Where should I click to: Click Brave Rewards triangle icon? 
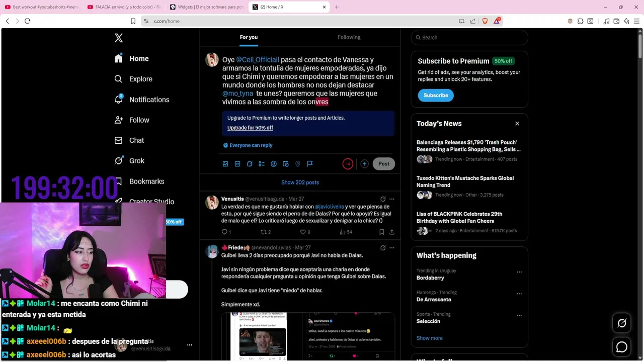point(497,21)
